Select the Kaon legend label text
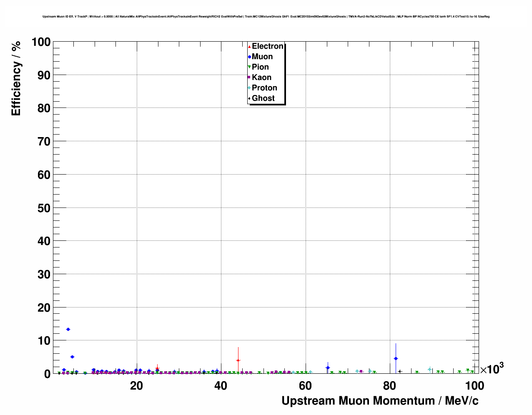This screenshot has width=532, height=415. click(x=261, y=77)
